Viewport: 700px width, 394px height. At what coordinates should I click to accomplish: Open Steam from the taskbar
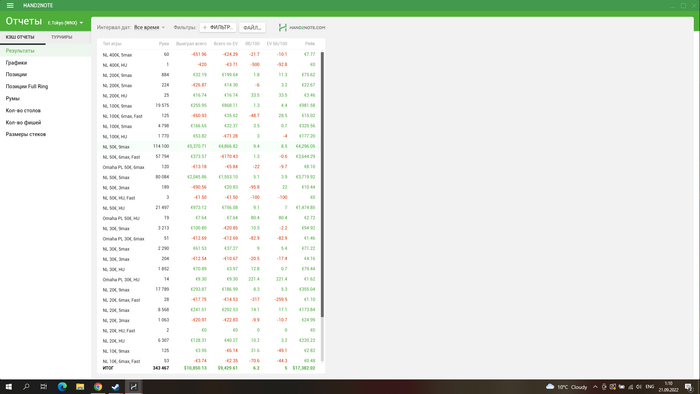[116, 387]
